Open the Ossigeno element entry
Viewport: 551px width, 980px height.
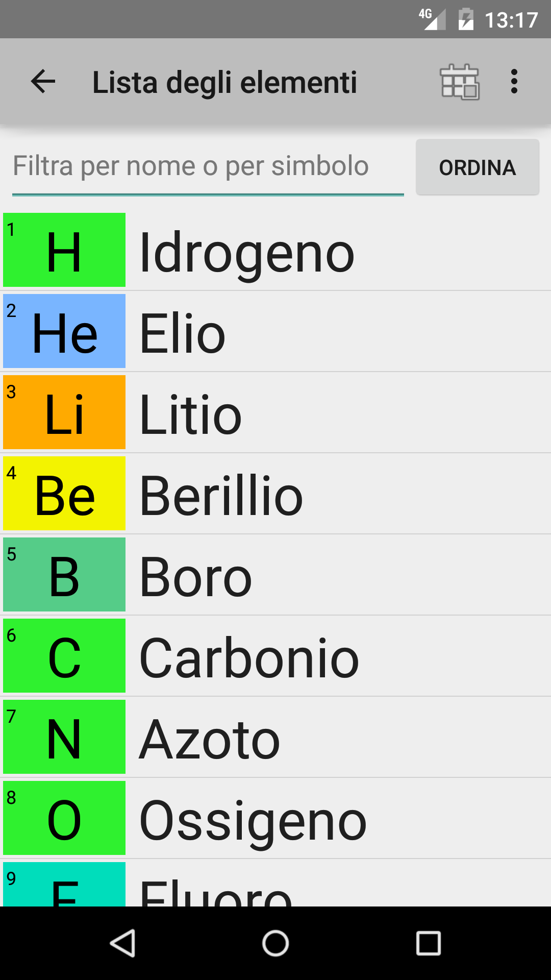point(253,820)
